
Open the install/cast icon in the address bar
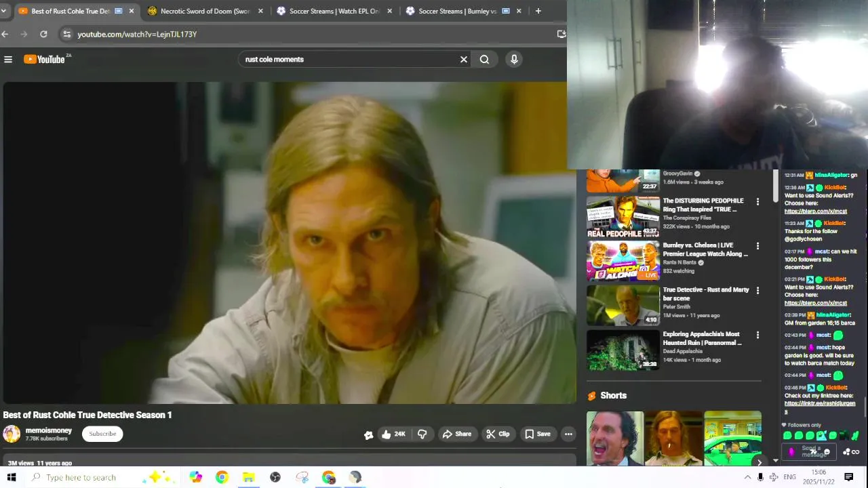561,34
